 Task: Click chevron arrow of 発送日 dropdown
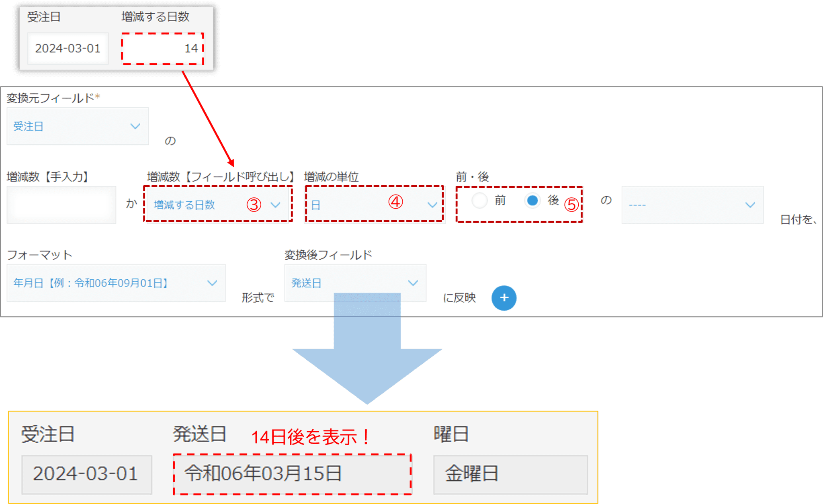pyautogui.click(x=413, y=283)
